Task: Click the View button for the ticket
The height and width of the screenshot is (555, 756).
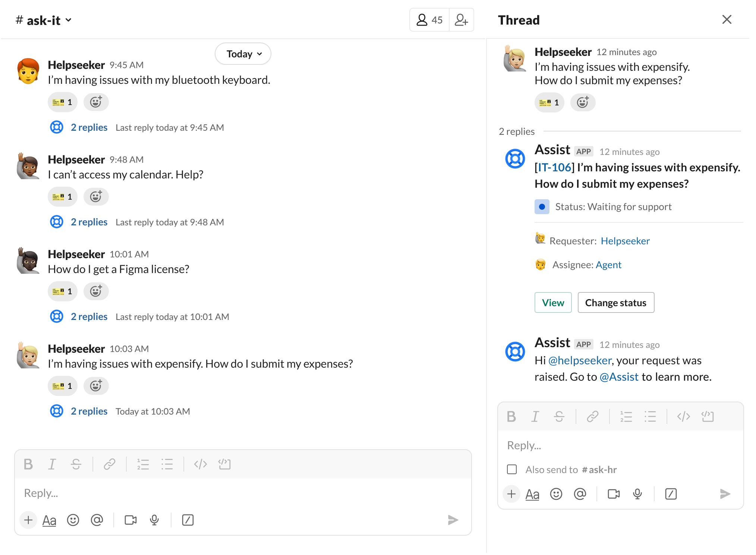Action: 553,302
